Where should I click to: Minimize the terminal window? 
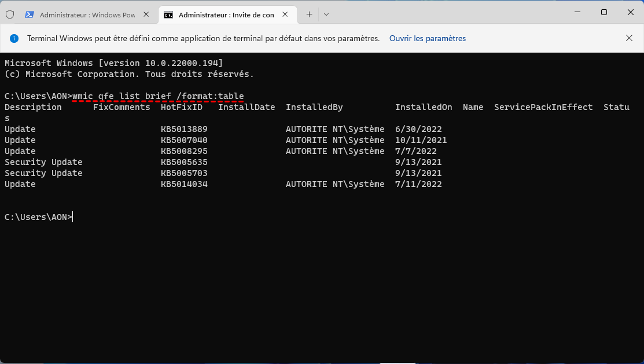point(577,12)
